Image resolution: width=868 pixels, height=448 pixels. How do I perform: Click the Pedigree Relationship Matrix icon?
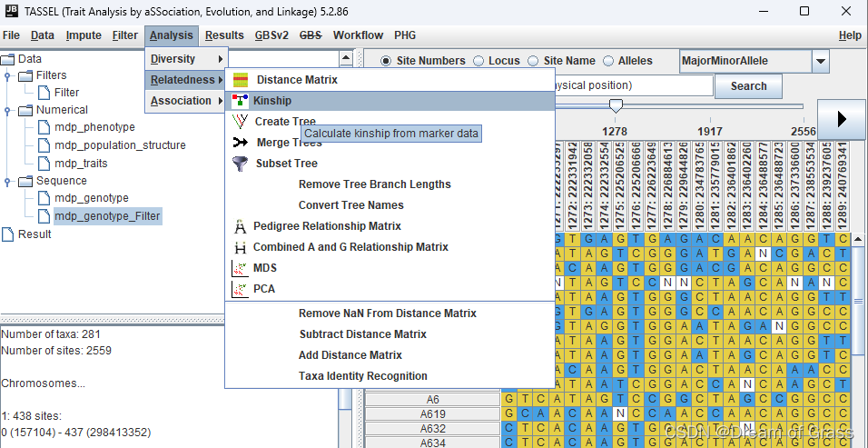(x=240, y=226)
